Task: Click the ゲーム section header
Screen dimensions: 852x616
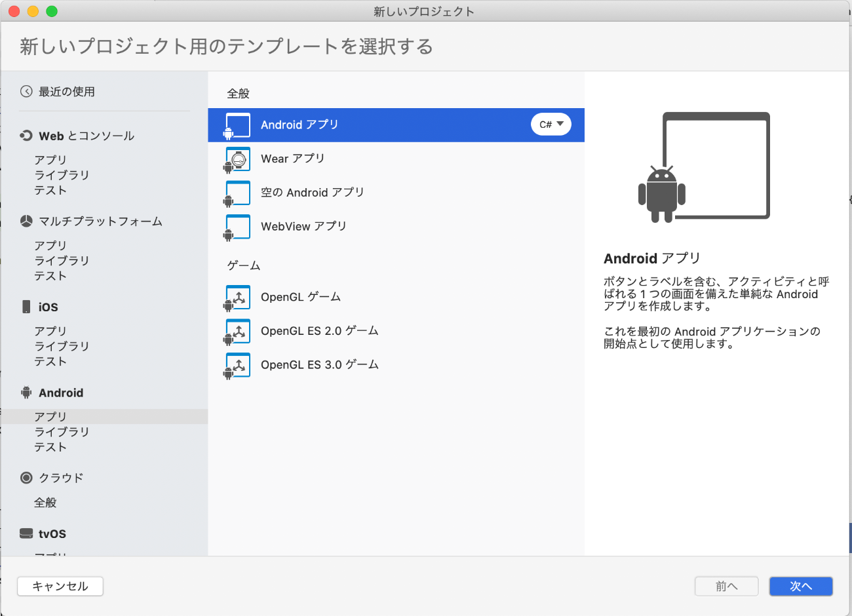Action: tap(244, 265)
